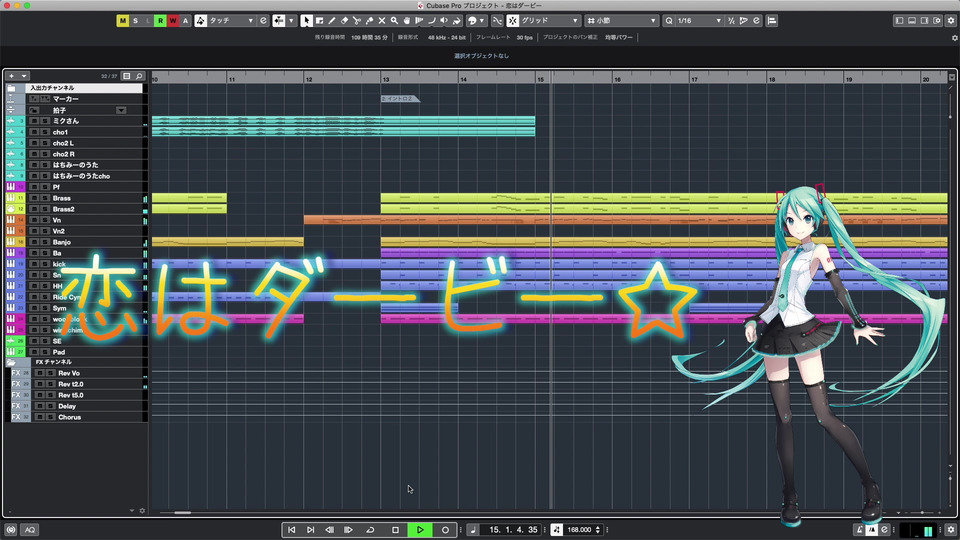960x540 pixels.
Task: Solo the Brass track
Action: (44, 198)
